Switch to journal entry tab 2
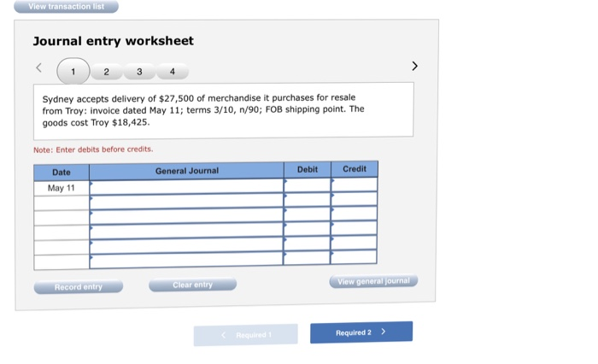The image size is (598, 364). tap(107, 72)
